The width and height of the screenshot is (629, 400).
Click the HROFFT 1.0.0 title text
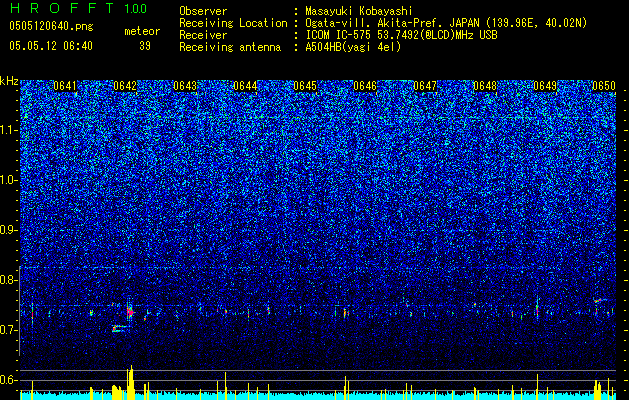click(78, 8)
